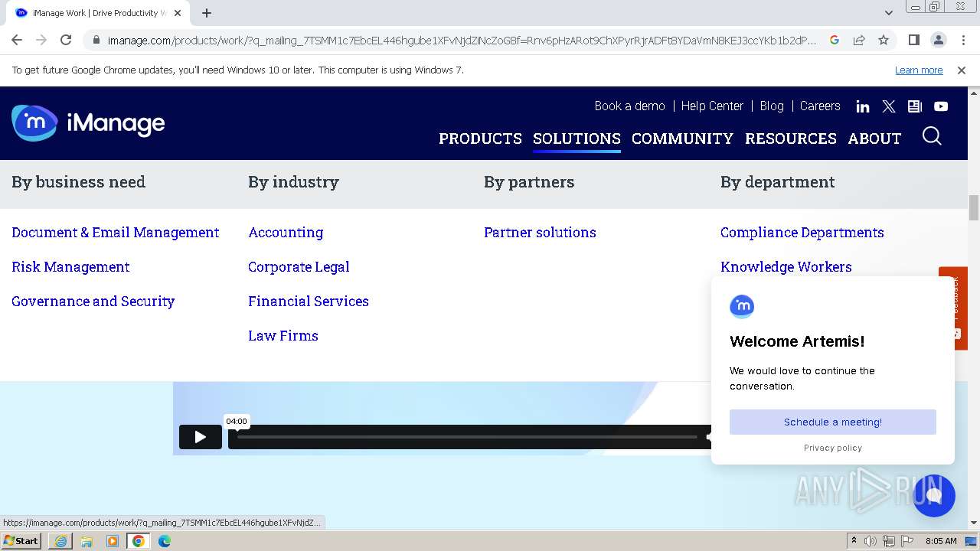The height and width of the screenshot is (551, 980).
Task: Open the Help Center link
Action: (712, 106)
